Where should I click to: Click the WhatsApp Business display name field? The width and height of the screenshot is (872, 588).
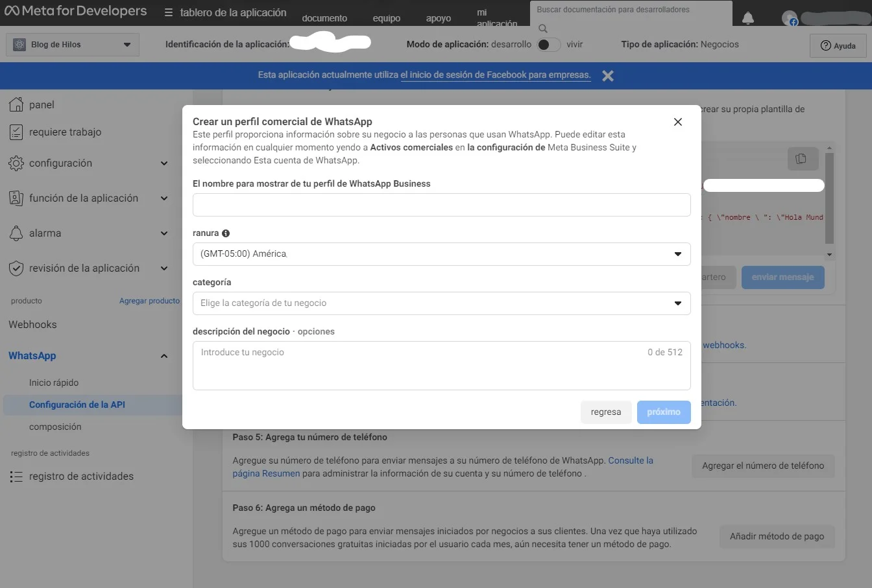441,205
